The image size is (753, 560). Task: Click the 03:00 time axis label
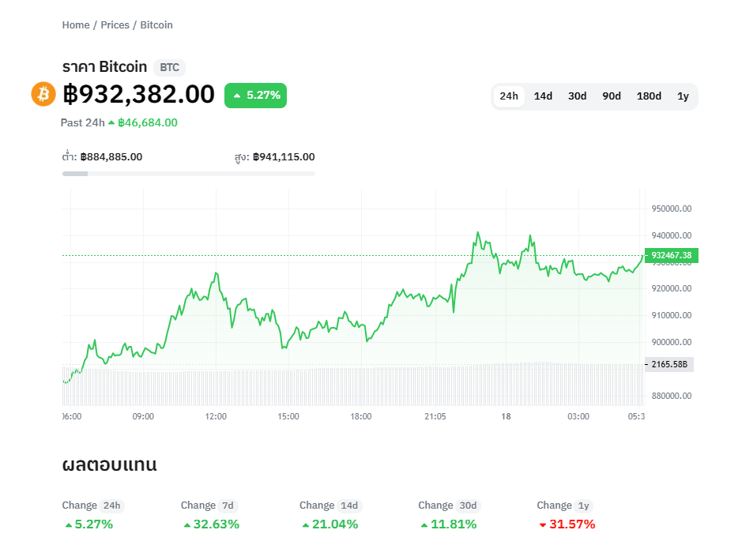[x=578, y=416]
